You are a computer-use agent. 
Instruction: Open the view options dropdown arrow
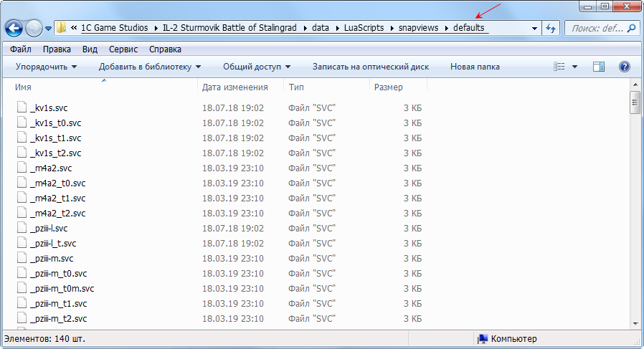coord(574,67)
